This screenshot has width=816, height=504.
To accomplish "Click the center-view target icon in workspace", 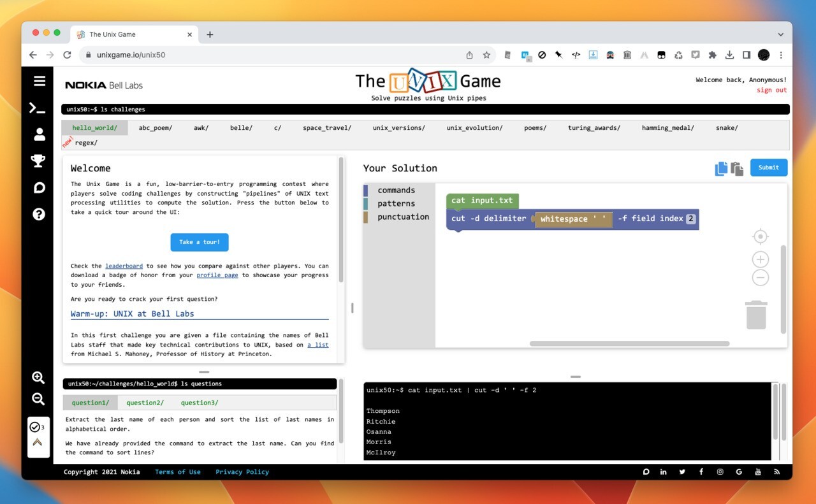I will [x=760, y=236].
